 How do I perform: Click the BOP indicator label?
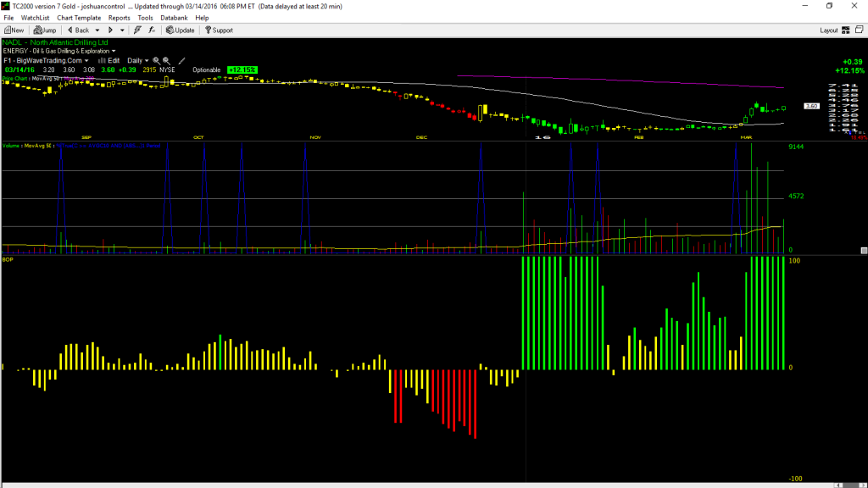tap(8, 259)
